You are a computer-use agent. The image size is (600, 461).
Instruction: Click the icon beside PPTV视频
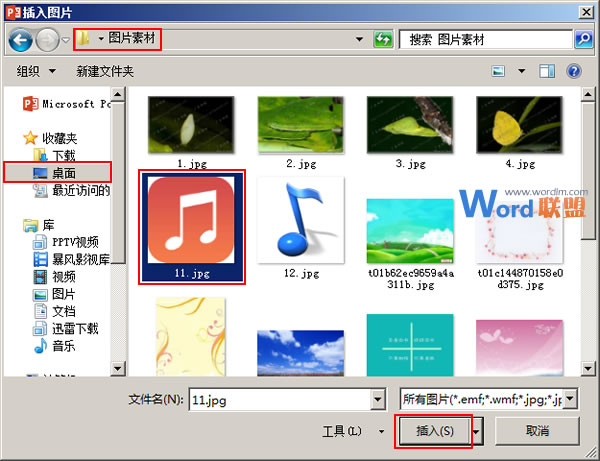click(40, 242)
